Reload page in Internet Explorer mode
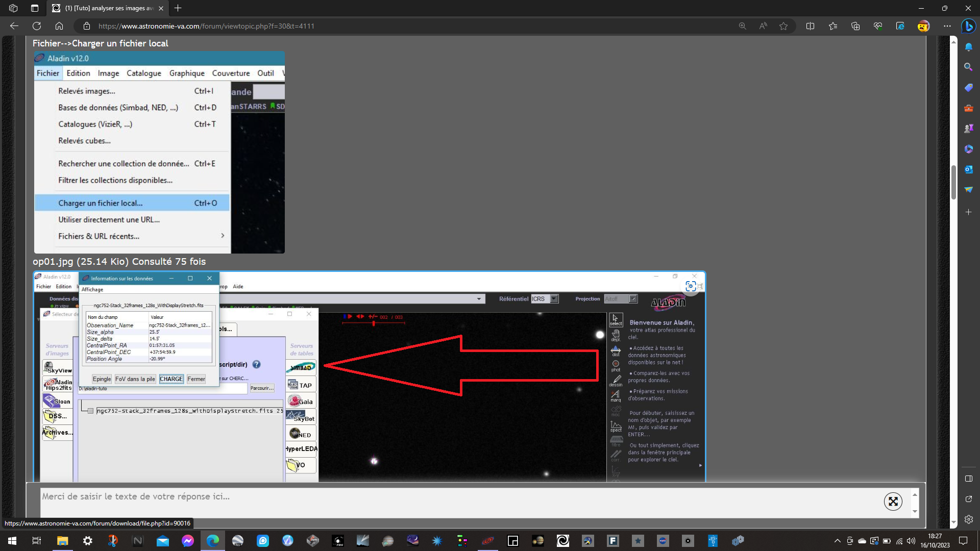 tap(900, 26)
